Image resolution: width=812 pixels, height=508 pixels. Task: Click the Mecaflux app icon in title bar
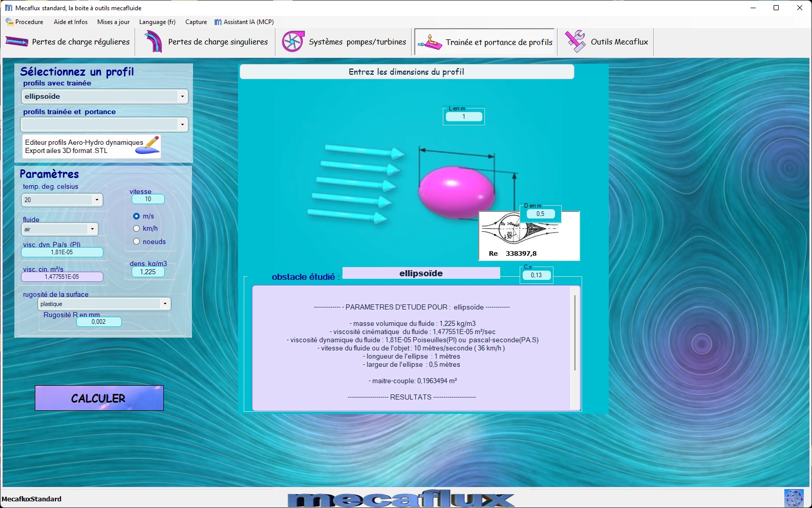8,8
